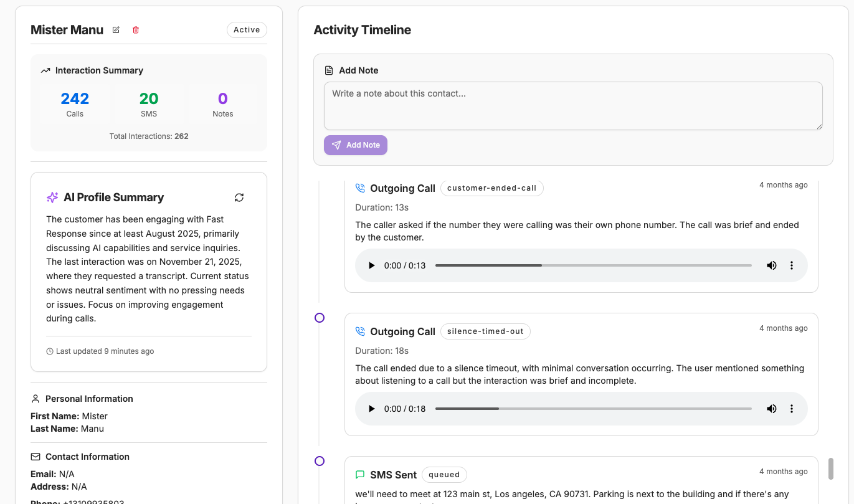Click the 20 SMS count
Image resolution: width=854 pixels, height=504 pixels.
[149, 99]
